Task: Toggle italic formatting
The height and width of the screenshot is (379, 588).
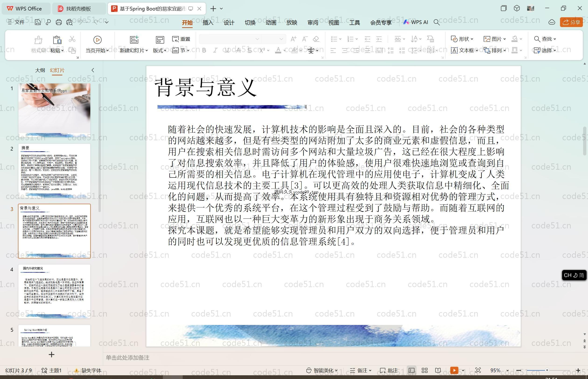Action: coord(215,50)
